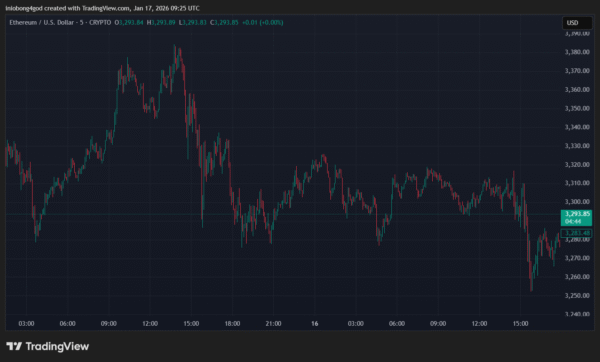Click the 3,330.00 price axis label
Viewport: 600px width, 362px height.
coord(577,146)
